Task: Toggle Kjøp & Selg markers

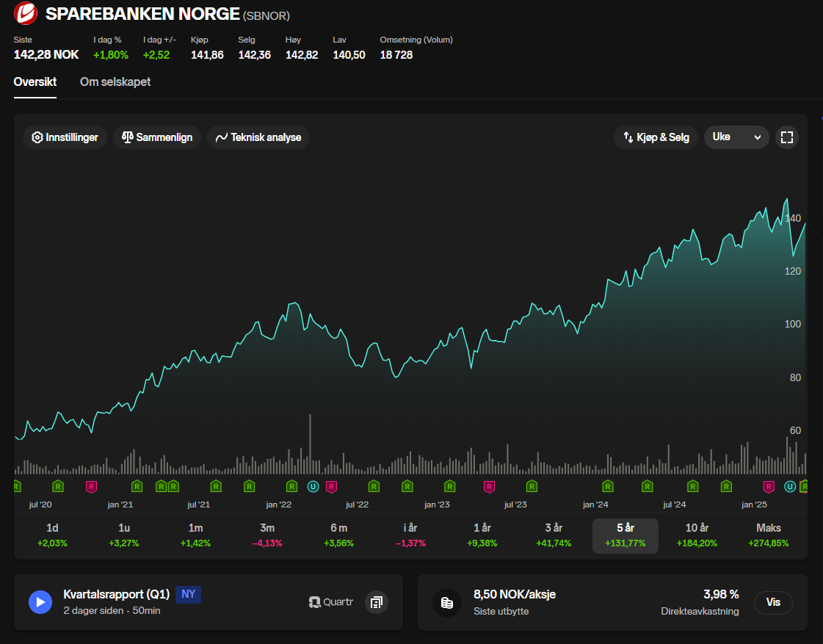Action: tap(656, 137)
